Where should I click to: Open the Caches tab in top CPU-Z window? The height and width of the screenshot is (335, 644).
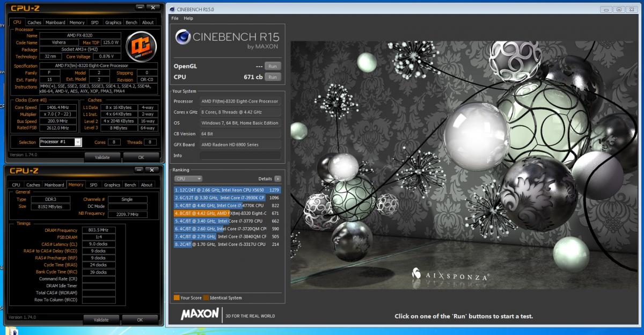pos(34,23)
